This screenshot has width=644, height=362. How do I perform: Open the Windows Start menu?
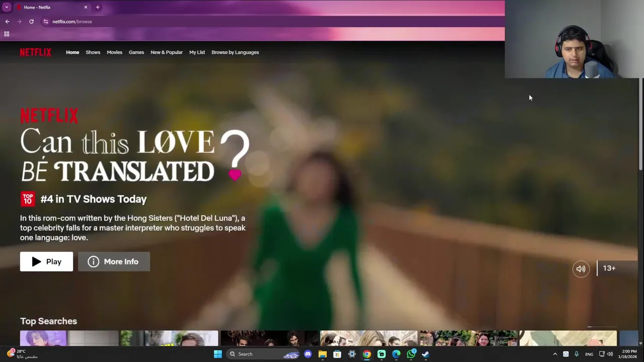(x=218, y=354)
